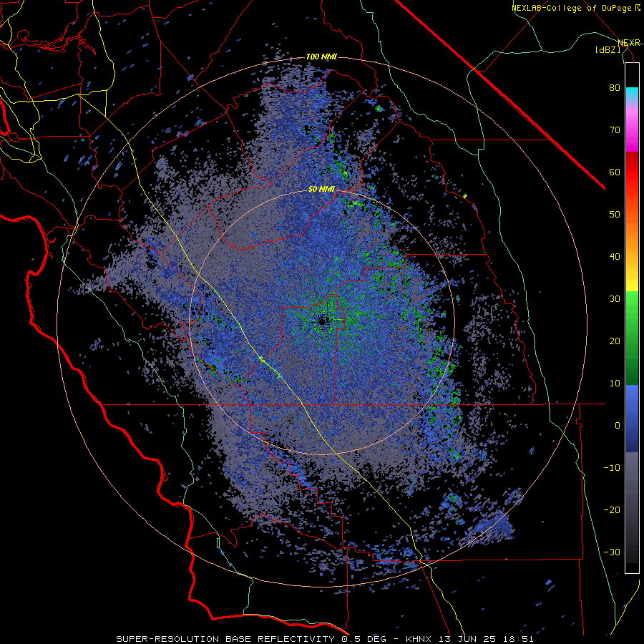Image resolution: width=644 pixels, height=644 pixels.
Task: Click the 70 value on the dBZ scale
Action: point(615,130)
